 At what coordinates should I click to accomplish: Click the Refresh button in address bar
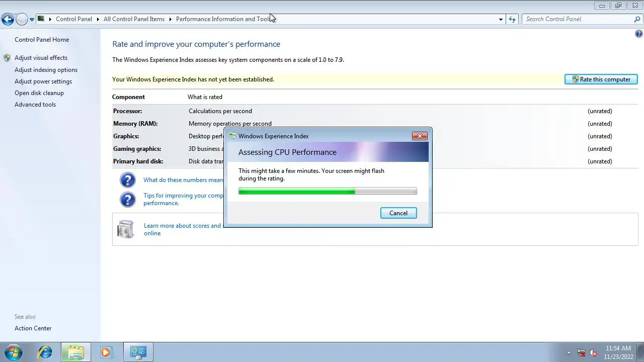pos(512,19)
